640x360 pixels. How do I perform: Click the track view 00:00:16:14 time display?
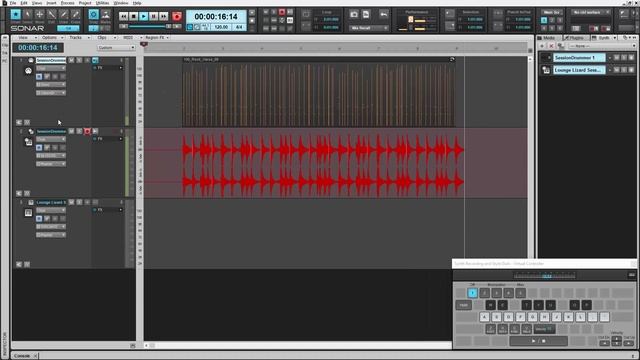[38, 48]
